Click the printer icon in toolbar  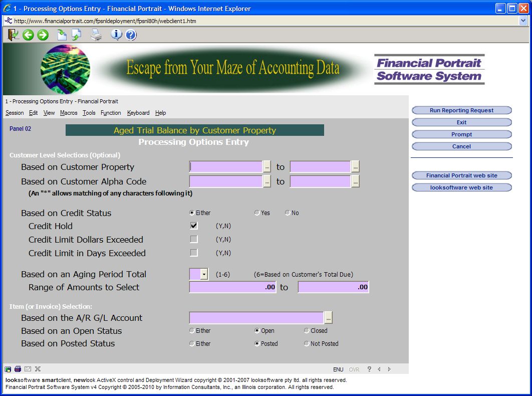click(96, 35)
